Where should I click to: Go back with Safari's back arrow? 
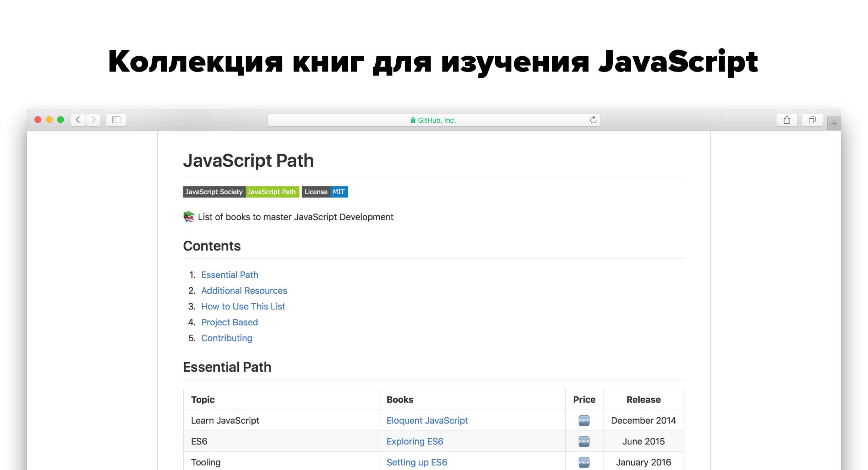click(x=78, y=120)
